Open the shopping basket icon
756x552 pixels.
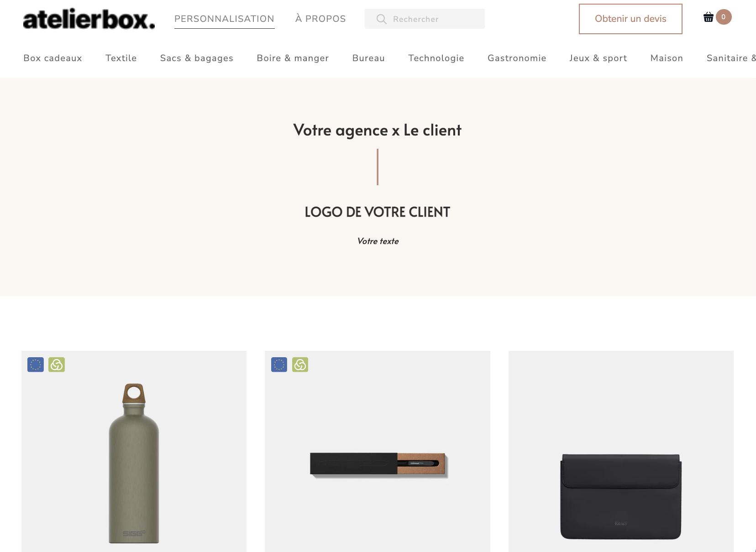[x=708, y=17]
